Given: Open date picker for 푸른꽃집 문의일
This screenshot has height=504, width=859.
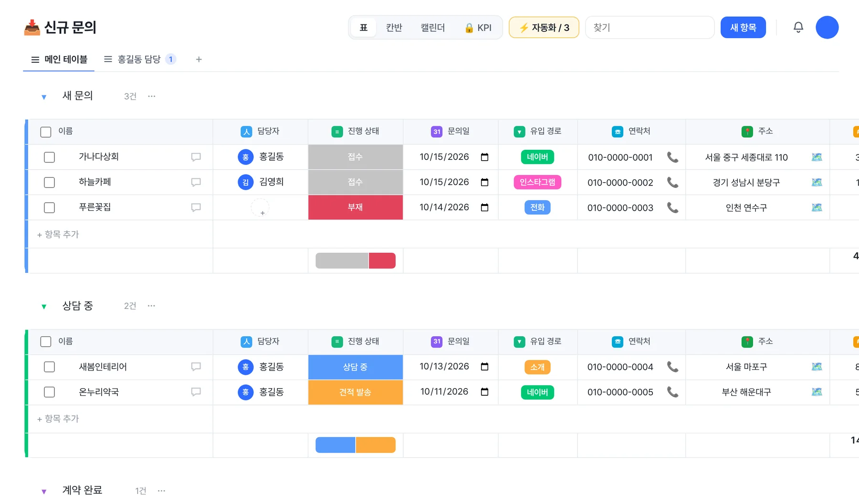Looking at the screenshot, I should click(x=484, y=207).
